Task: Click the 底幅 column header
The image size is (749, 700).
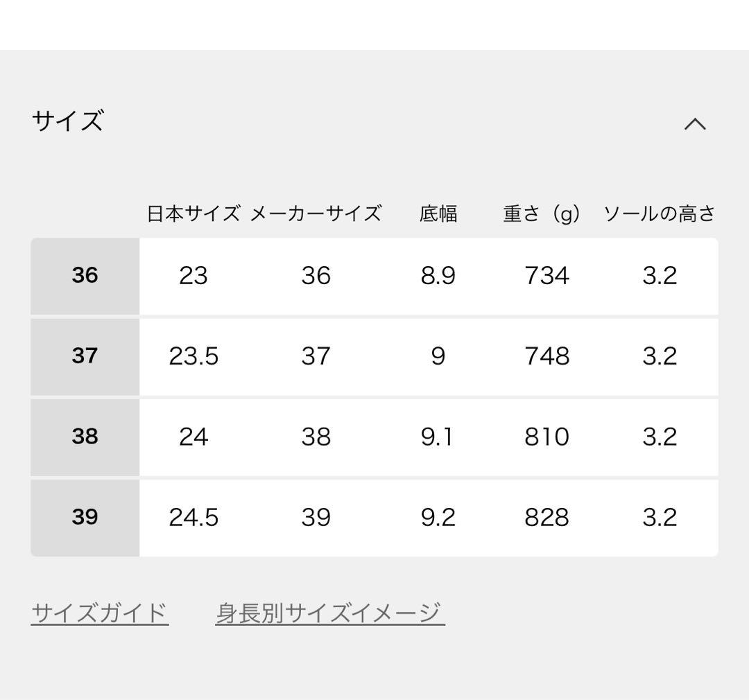Action: [x=439, y=213]
